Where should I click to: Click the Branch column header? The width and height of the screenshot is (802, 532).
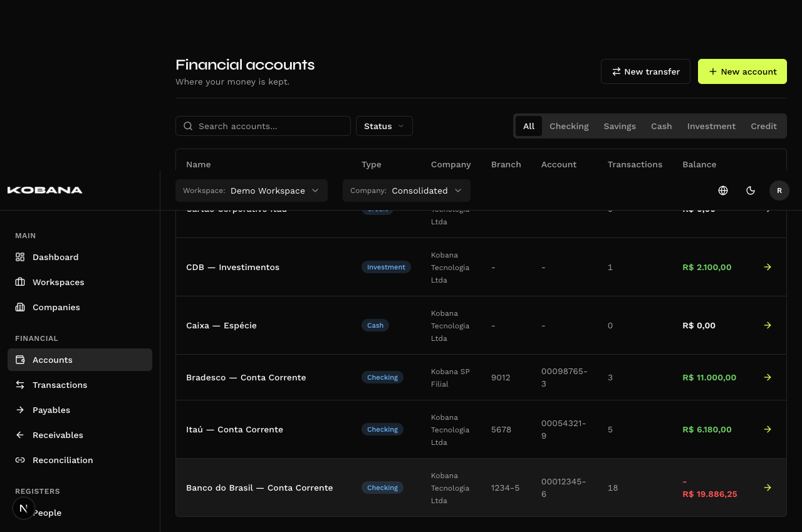point(506,164)
